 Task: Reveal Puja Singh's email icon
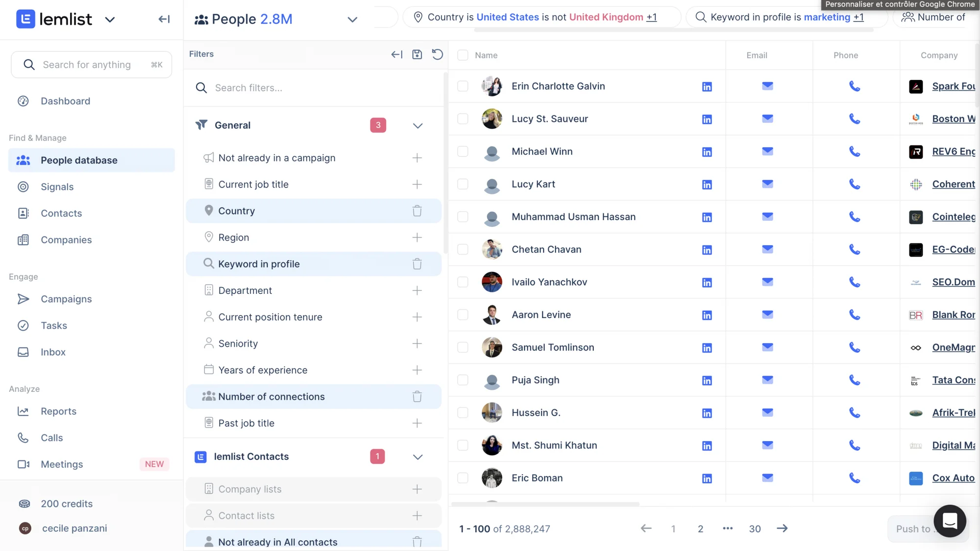[x=767, y=380]
